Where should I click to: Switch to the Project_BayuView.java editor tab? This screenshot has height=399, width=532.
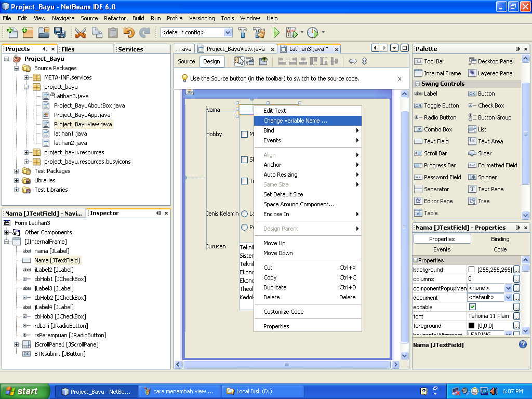[x=235, y=49]
